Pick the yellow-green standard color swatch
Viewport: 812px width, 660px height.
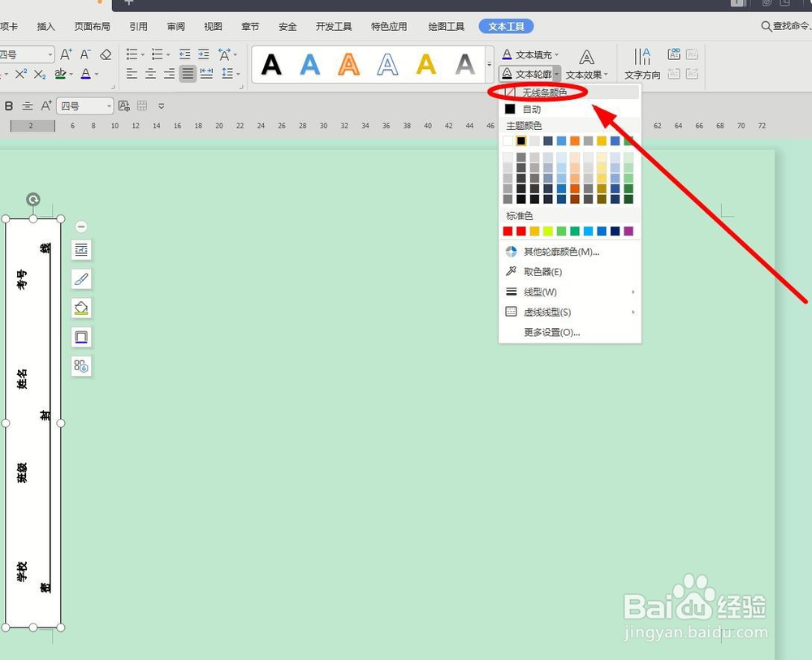click(548, 231)
